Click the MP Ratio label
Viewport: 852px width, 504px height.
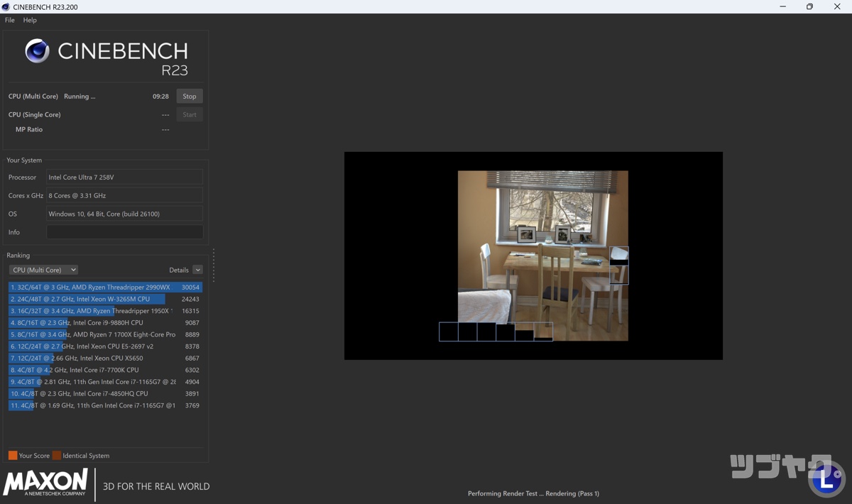[29, 129]
